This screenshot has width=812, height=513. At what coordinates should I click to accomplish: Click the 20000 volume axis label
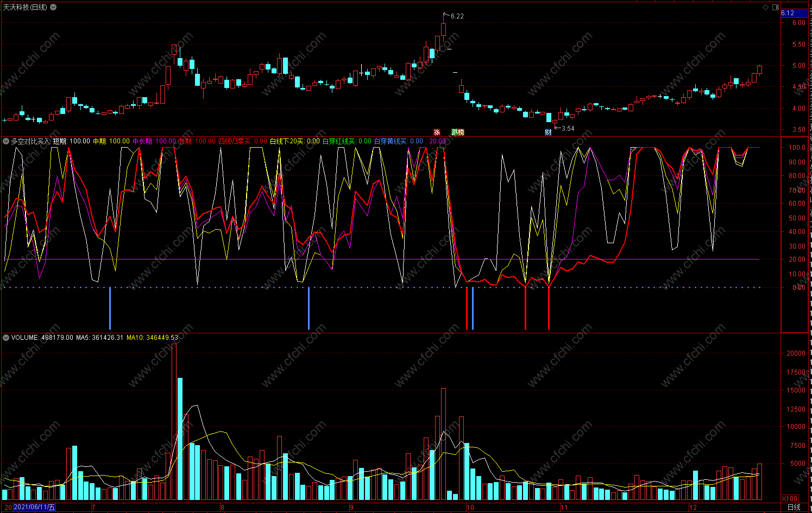pyautogui.click(x=796, y=353)
